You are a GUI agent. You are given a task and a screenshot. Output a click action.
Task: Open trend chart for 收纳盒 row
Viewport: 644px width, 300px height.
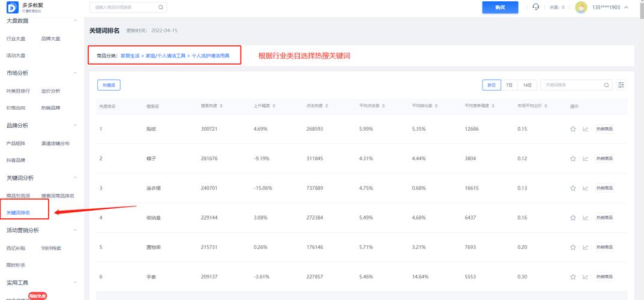point(585,218)
